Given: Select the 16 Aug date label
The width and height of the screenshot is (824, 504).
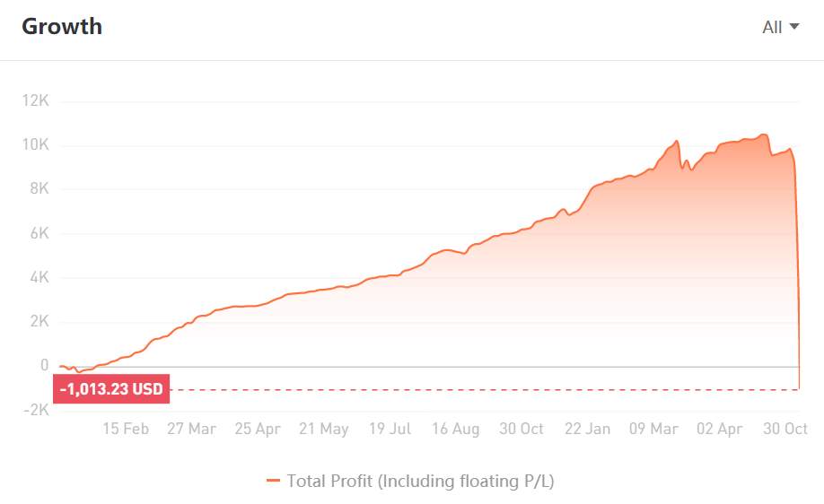Looking at the screenshot, I should (x=456, y=429).
